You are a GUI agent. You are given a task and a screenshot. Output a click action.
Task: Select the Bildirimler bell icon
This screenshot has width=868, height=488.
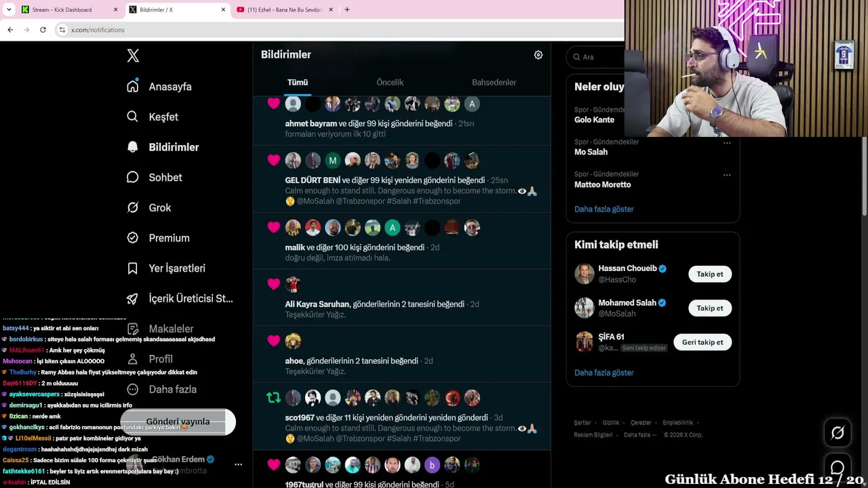[133, 147]
